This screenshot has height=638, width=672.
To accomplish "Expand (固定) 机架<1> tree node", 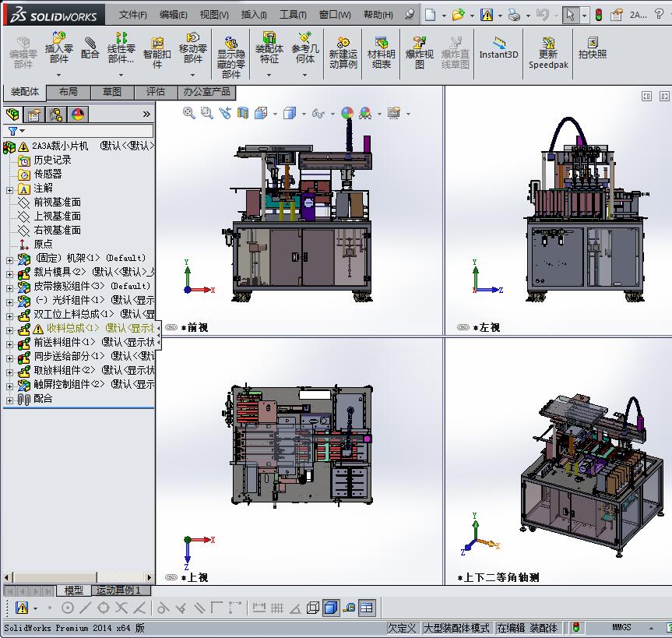I will coord(9,260).
